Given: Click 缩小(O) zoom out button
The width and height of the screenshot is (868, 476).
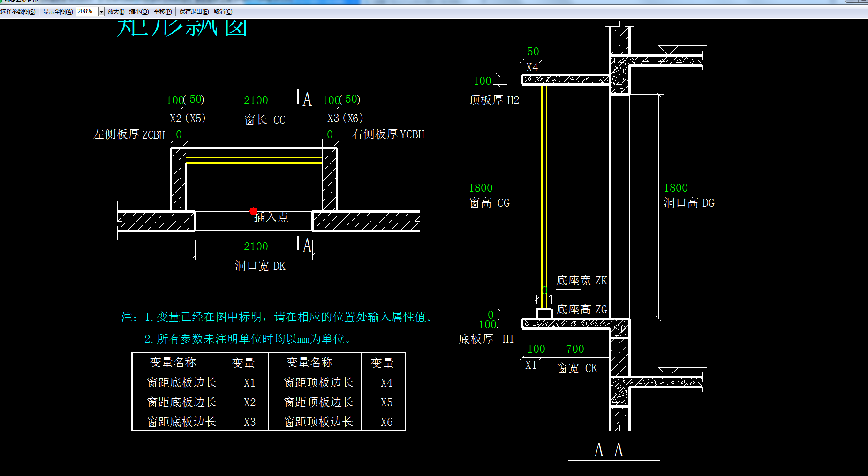Looking at the screenshot, I should point(139,12).
